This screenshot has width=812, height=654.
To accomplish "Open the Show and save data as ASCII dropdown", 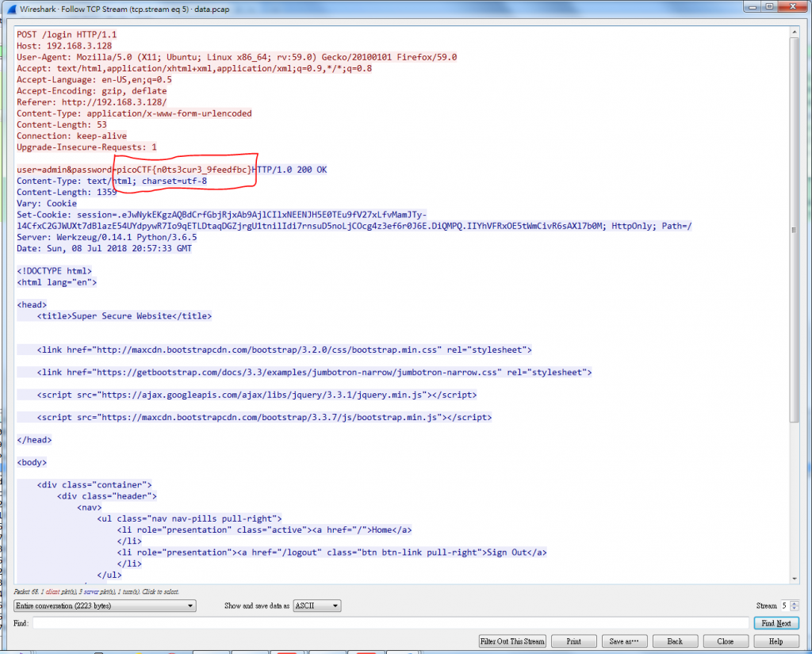I will 317,606.
